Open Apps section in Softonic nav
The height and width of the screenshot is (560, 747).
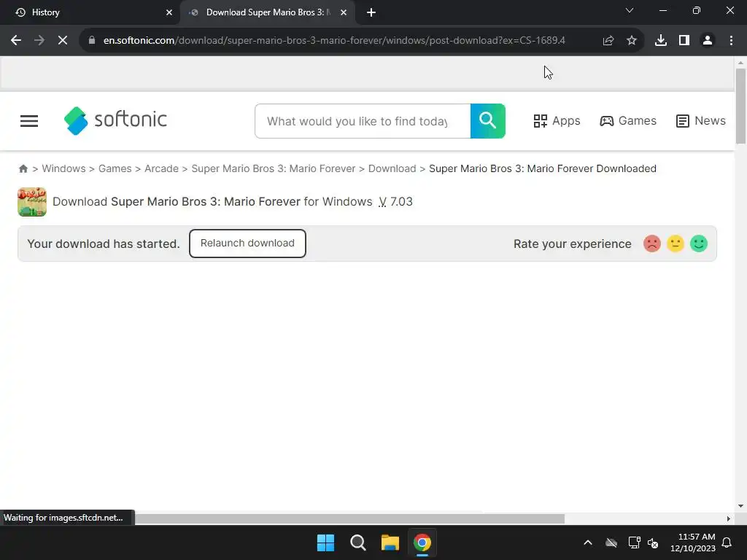pos(557,121)
